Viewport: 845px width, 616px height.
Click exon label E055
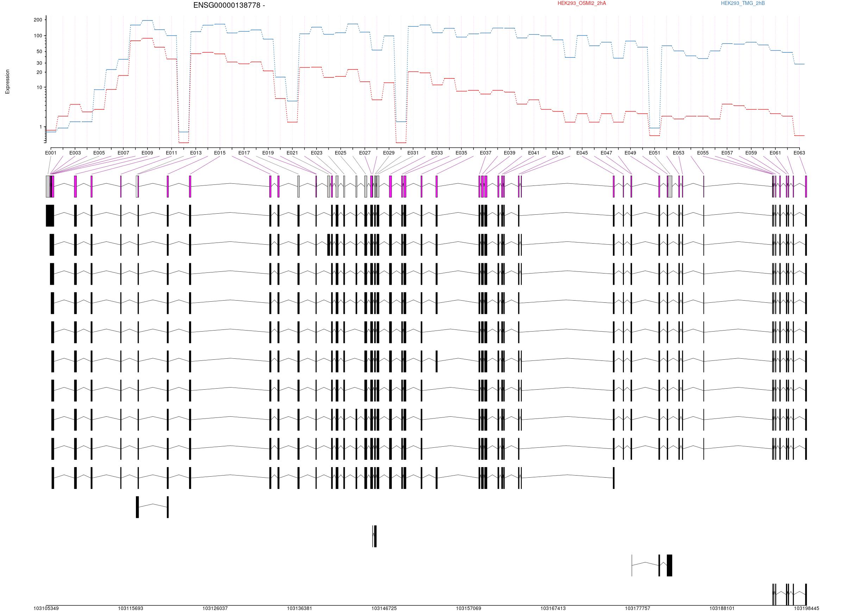[x=703, y=153]
